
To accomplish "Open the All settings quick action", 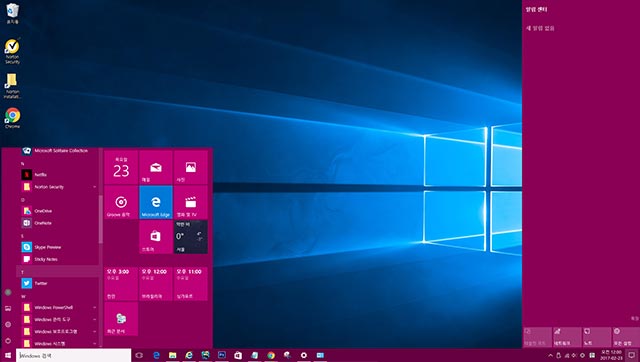I will pos(625,337).
